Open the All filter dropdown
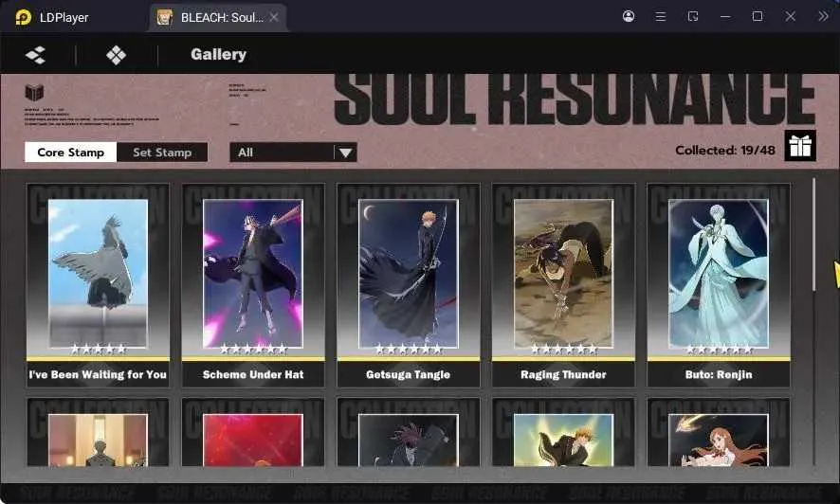Viewport: 840px width, 504px height. click(x=293, y=153)
